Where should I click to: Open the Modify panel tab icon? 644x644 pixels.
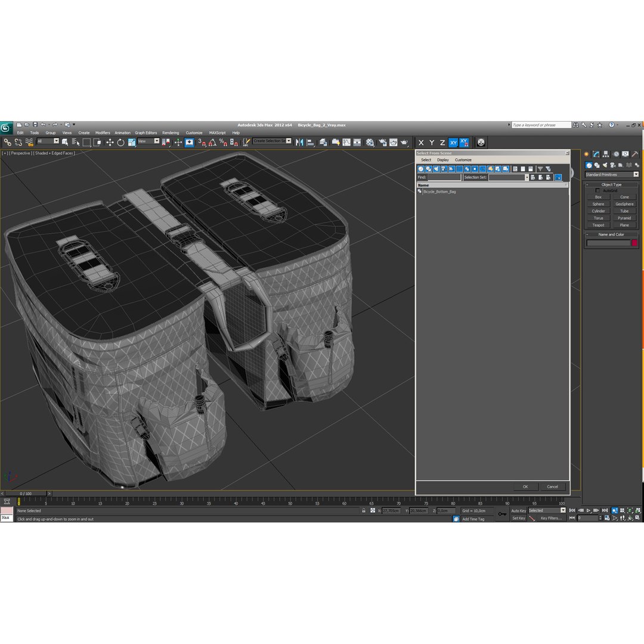tap(596, 154)
